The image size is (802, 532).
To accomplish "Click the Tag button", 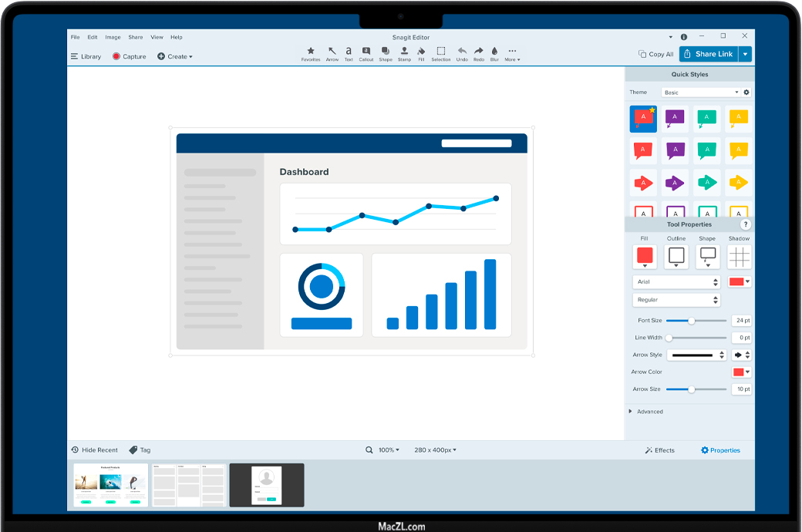I will (x=140, y=450).
